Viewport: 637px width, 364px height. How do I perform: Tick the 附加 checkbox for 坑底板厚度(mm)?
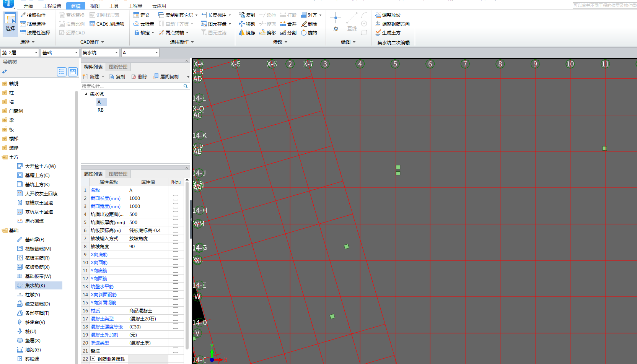176,222
